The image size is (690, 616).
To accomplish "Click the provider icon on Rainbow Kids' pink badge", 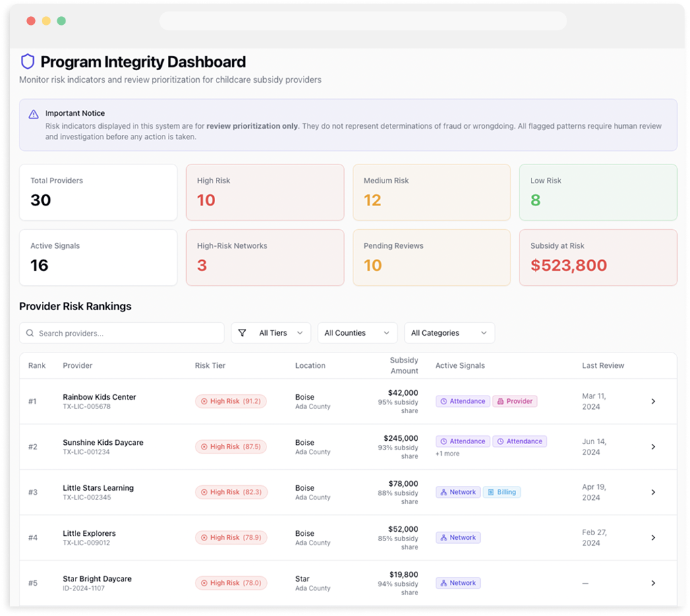I will pyautogui.click(x=500, y=401).
